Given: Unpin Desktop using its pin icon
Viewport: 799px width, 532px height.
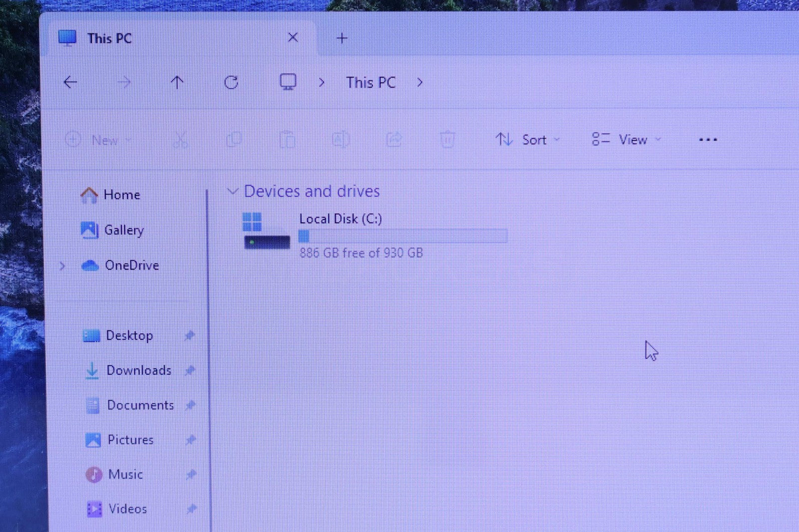Looking at the screenshot, I should 189,335.
